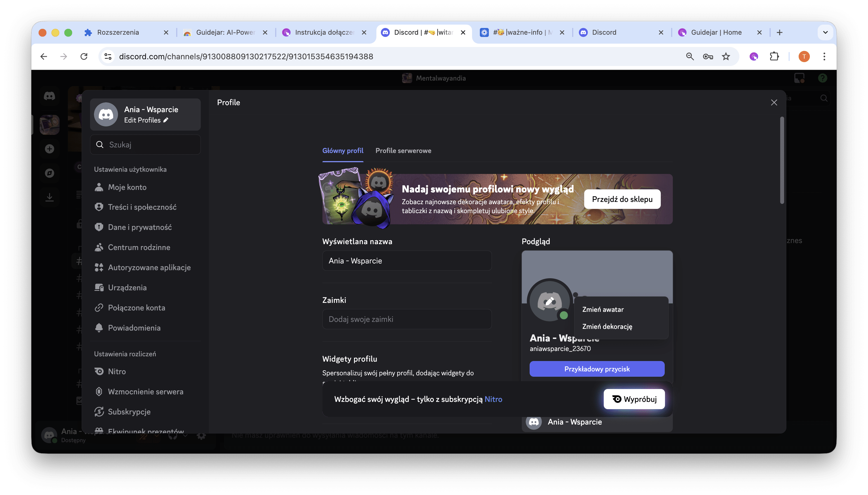
Task: Click the add server plus icon
Action: click(x=49, y=149)
